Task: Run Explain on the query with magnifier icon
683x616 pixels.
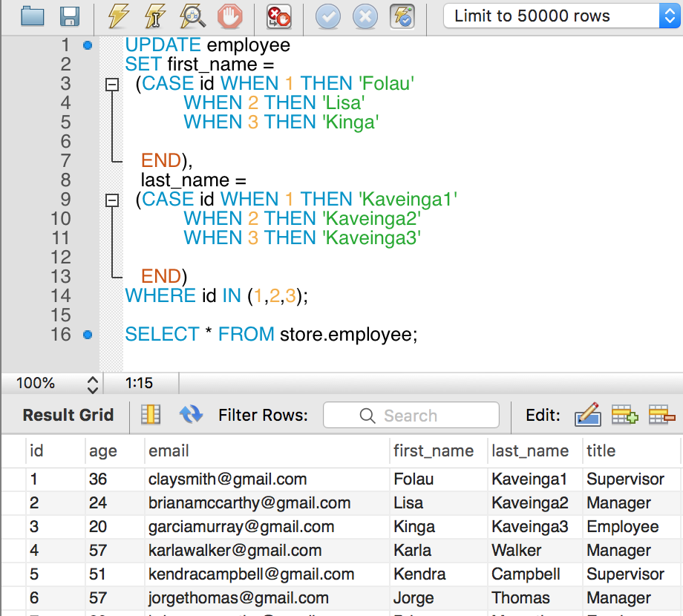Action: tap(192, 16)
